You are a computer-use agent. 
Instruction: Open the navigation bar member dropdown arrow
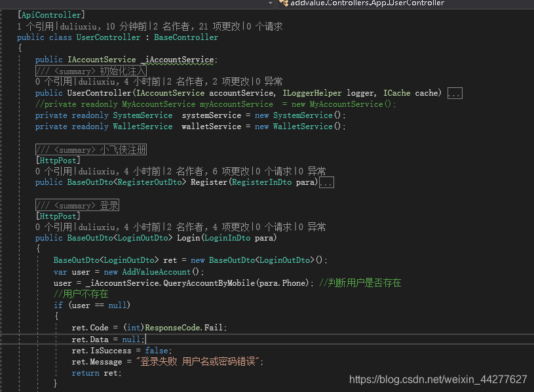click(270, 4)
